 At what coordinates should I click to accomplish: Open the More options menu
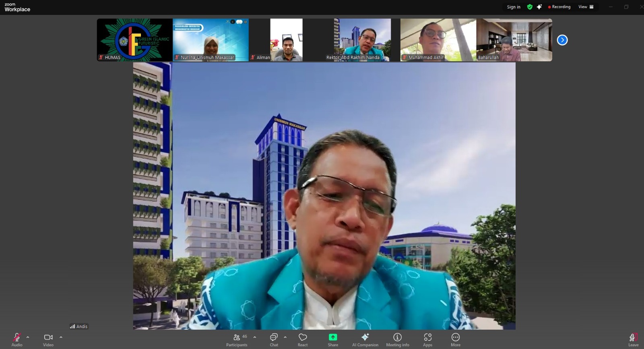455,340
